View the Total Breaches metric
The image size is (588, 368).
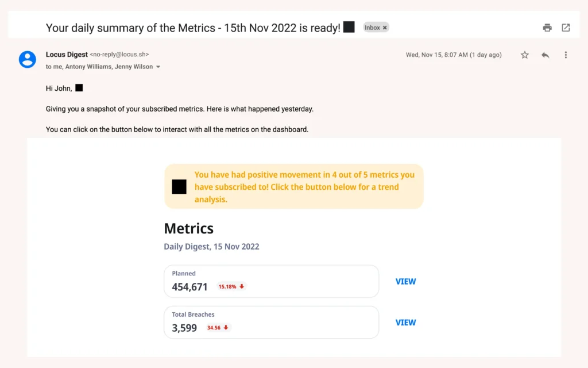click(x=405, y=323)
